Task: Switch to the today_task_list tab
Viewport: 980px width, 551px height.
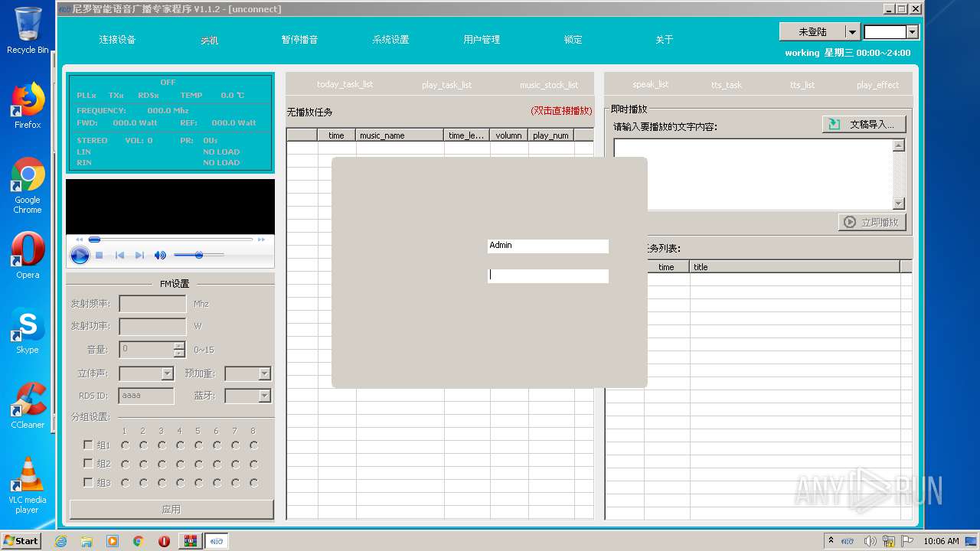Action: 345,84
